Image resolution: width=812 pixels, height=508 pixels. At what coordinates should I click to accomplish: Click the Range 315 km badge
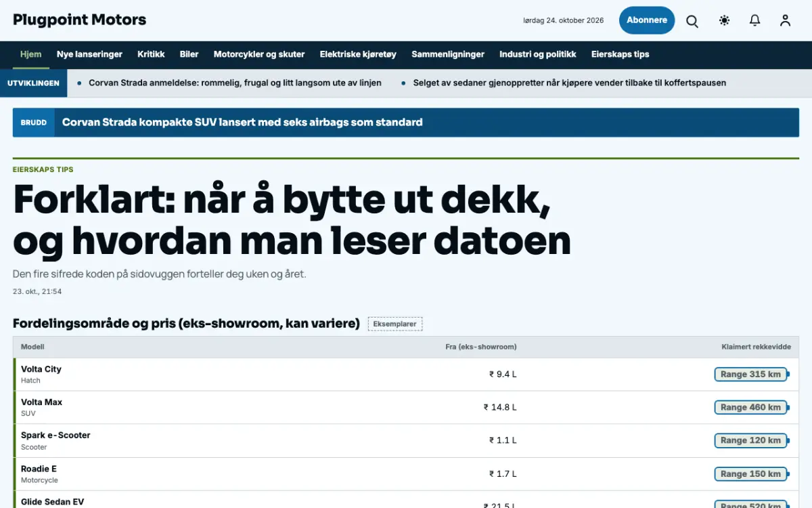tap(751, 374)
